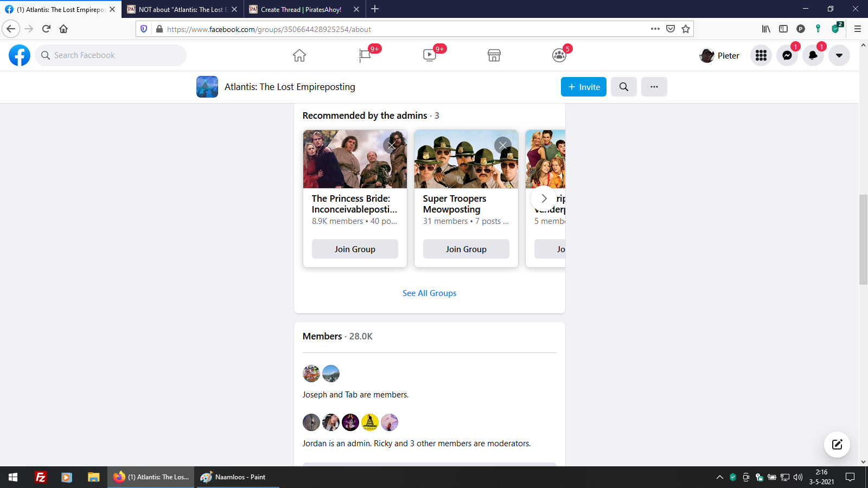The width and height of the screenshot is (868, 488).
Task: Select the Atlantis: The Lost Empireposting tab
Action: pos(61,9)
